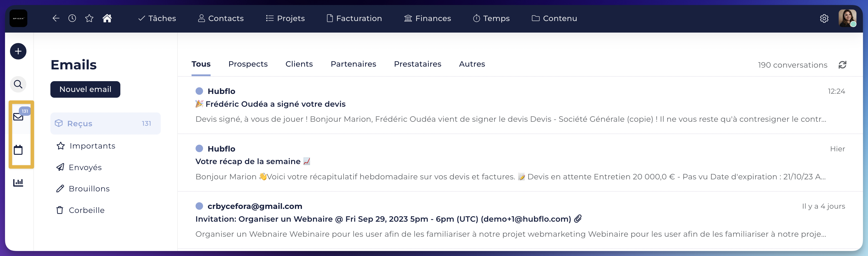
Task: Open the statistics bar chart icon
Action: [x=18, y=183]
